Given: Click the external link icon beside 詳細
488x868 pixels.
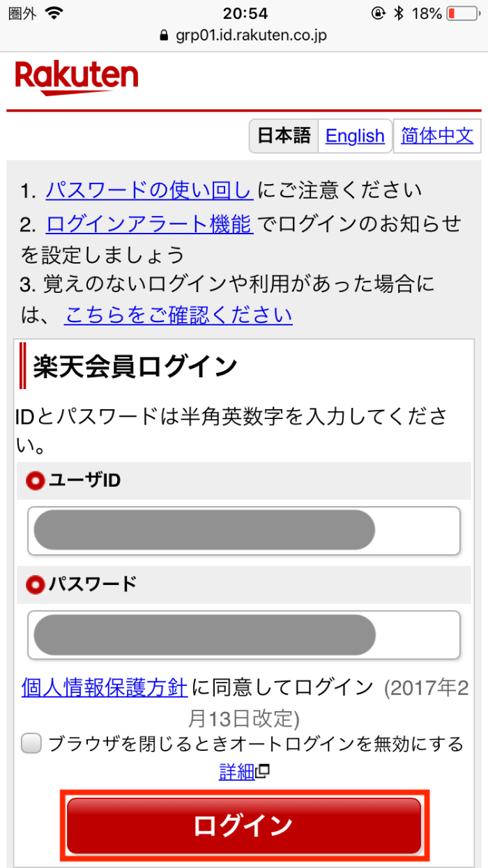Looking at the screenshot, I should coord(263,772).
